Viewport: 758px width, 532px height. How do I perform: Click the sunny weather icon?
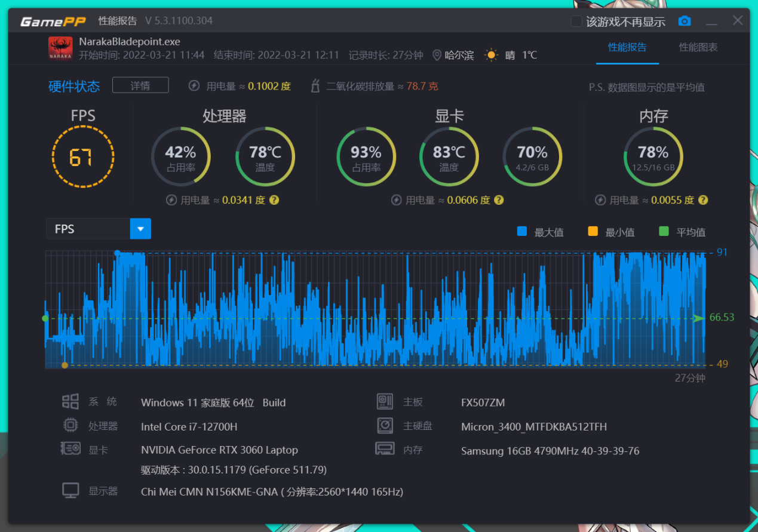491,56
